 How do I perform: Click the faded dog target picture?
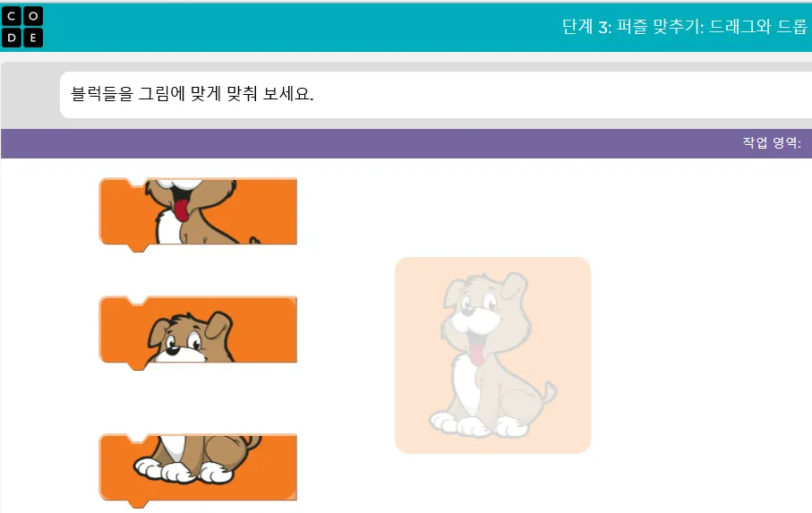pyautogui.click(x=492, y=355)
